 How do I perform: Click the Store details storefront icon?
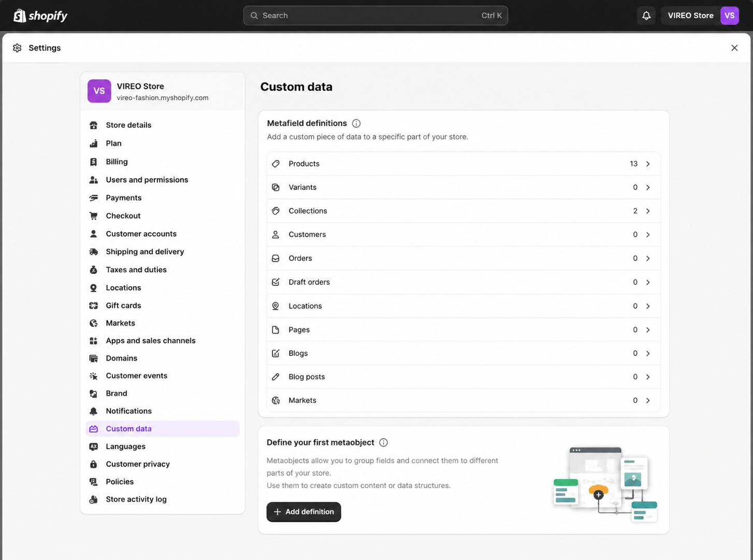pos(93,125)
